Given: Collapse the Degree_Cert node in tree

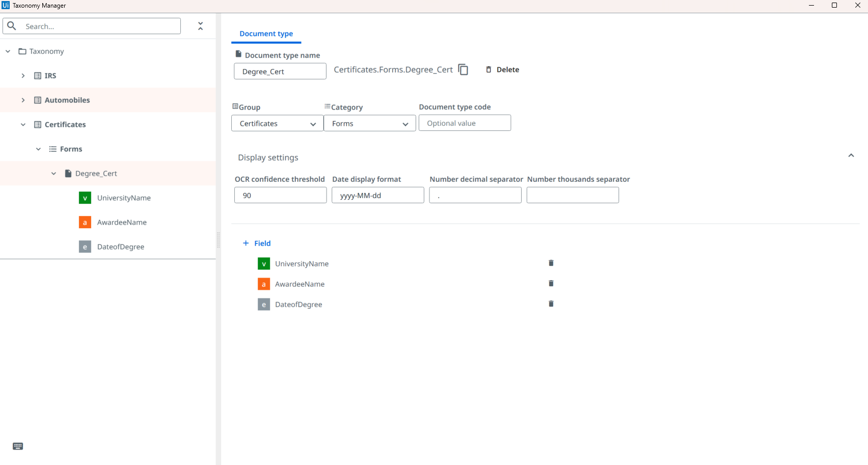Looking at the screenshot, I should click(53, 173).
